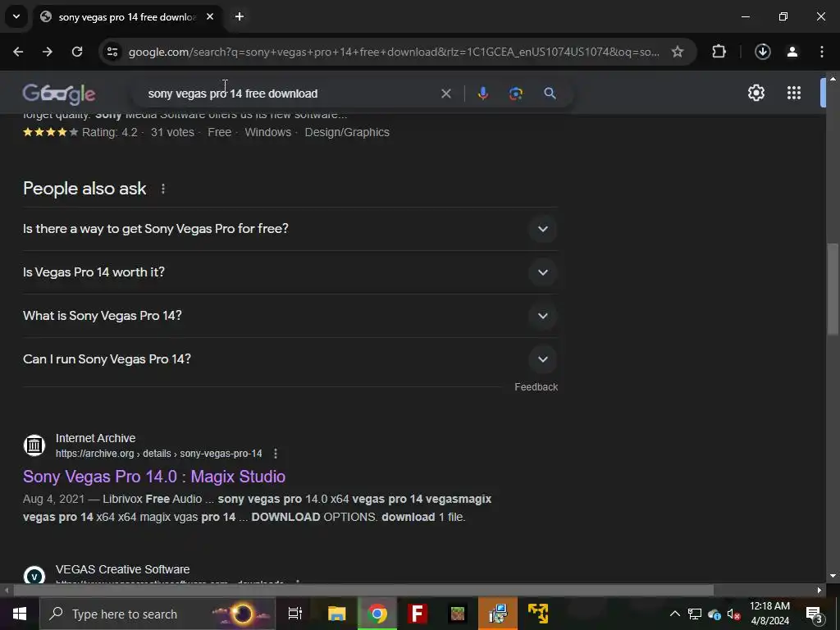Click the Feedback link

(536, 387)
